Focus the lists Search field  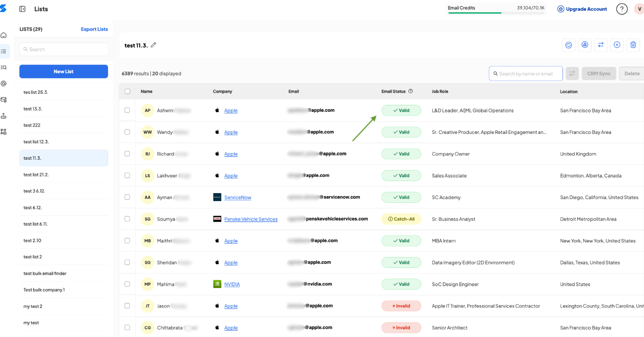pos(64,49)
